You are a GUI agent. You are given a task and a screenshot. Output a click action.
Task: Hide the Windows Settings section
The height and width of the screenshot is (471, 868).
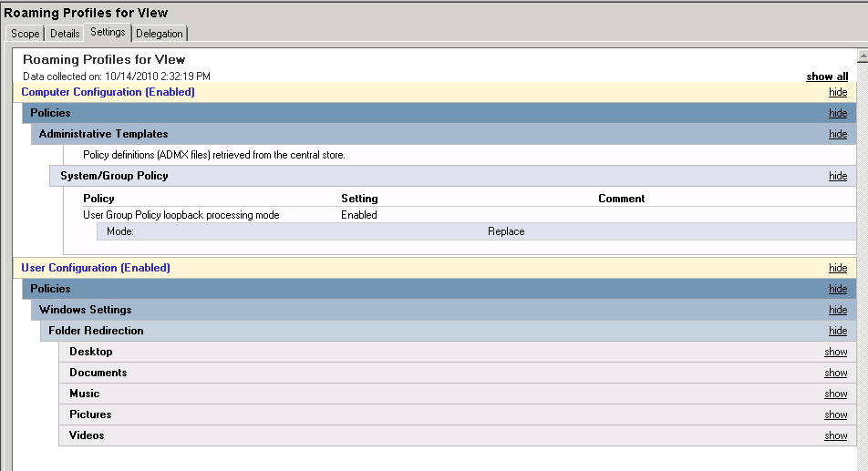(838, 310)
